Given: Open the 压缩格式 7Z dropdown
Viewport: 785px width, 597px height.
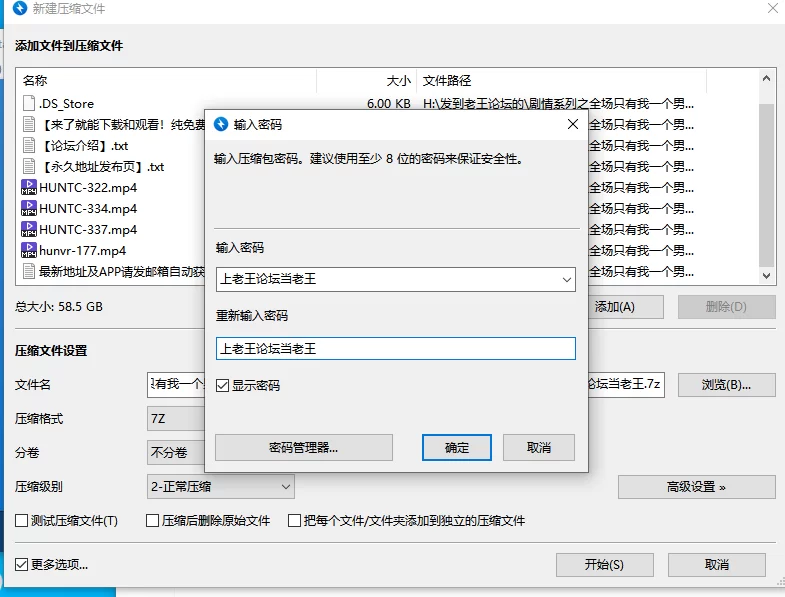Looking at the screenshot, I should tap(176, 419).
